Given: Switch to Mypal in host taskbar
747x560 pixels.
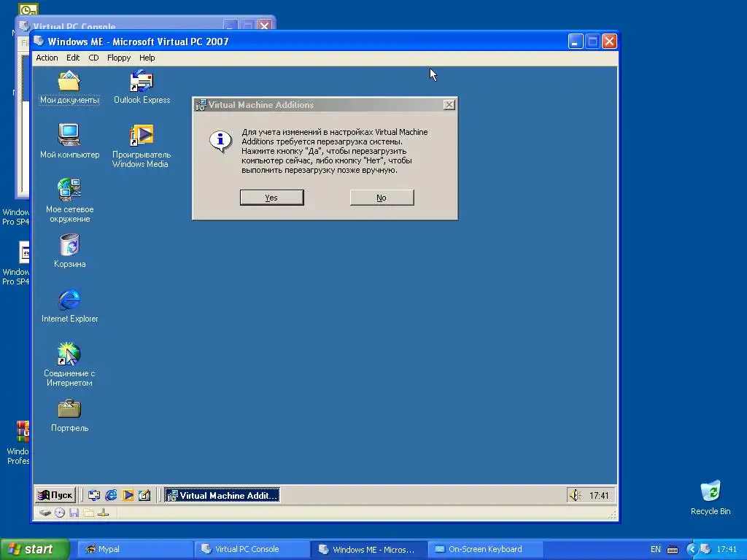Looking at the screenshot, I should pyautogui.click(x=134, y=549).
